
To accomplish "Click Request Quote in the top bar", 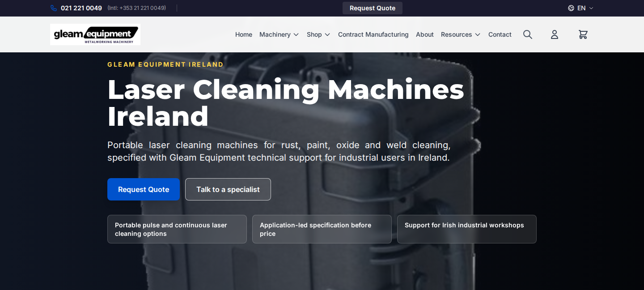I will click(x=373, y=8).
